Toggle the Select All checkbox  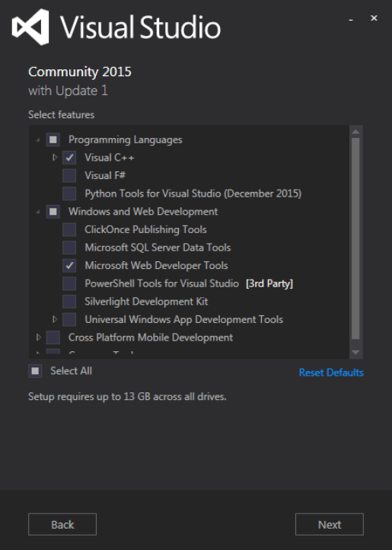tap(35, 371)
